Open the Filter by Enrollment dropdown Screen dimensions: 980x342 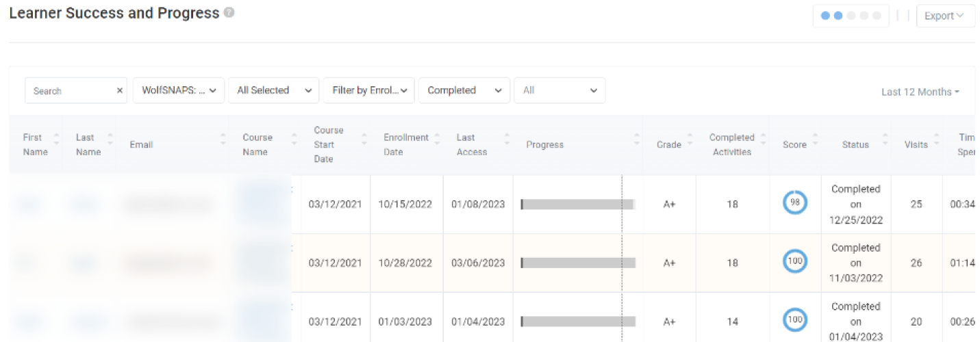pyautogui.click(x=368, y=90)
